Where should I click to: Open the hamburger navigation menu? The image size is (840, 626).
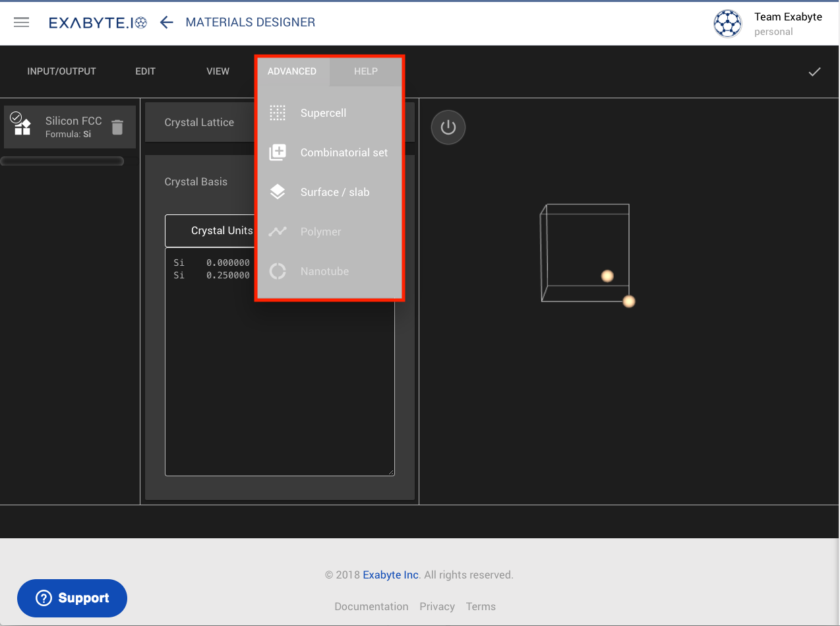click(22, 22)
